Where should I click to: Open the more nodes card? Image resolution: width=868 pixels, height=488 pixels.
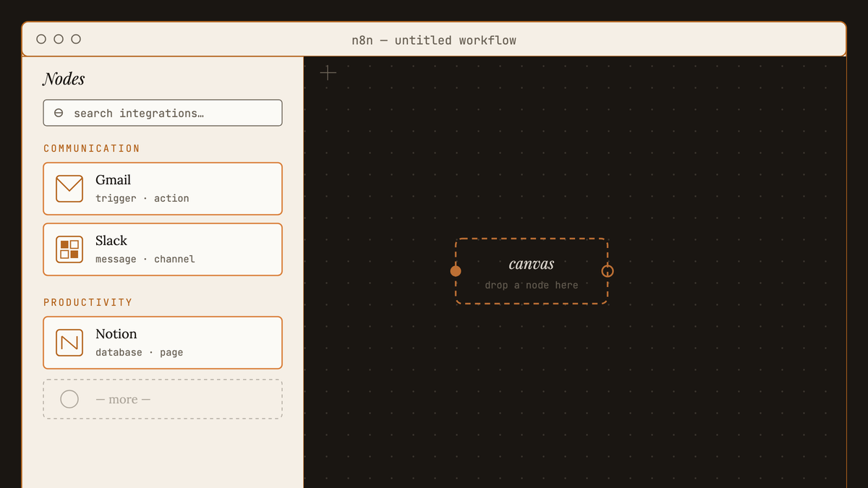click(163, 399)
